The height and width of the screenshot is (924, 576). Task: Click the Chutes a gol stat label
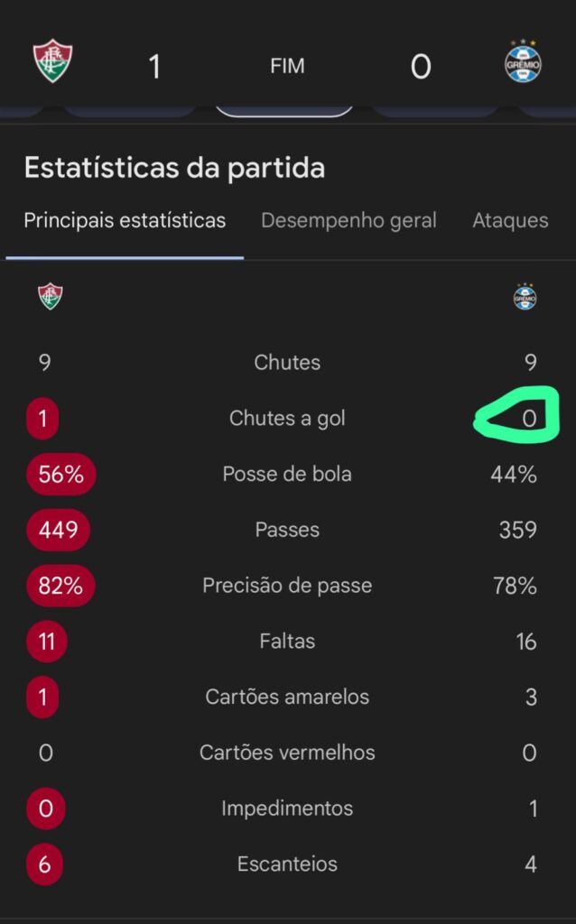[x=287, y=419]
